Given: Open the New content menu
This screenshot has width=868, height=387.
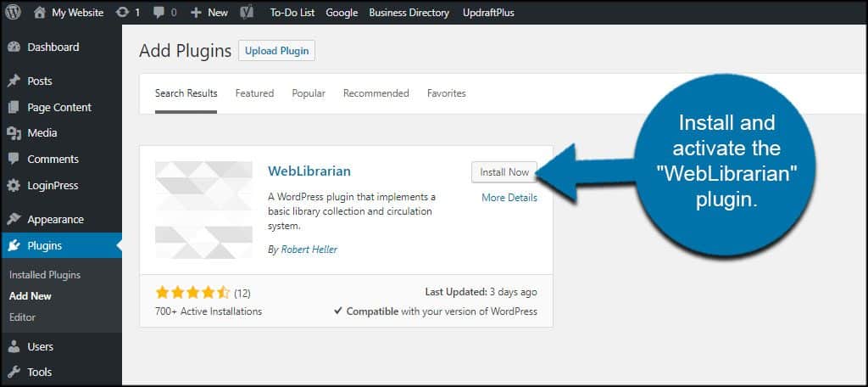Looking at the screenshot, I should coord(218,12).
